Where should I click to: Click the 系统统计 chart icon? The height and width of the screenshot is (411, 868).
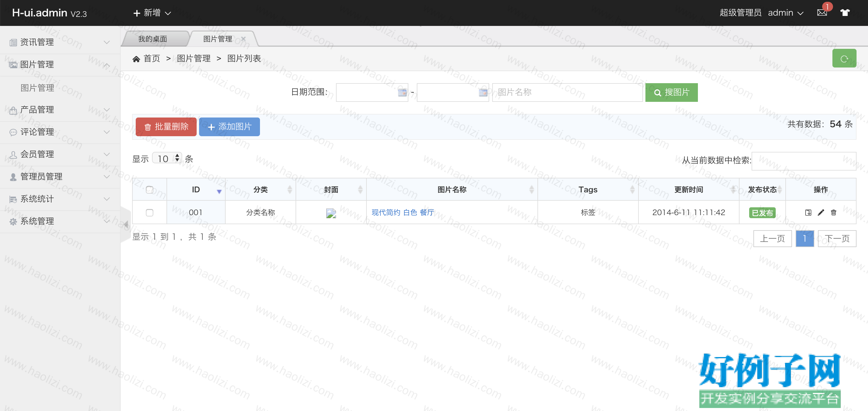coord(13,199)
